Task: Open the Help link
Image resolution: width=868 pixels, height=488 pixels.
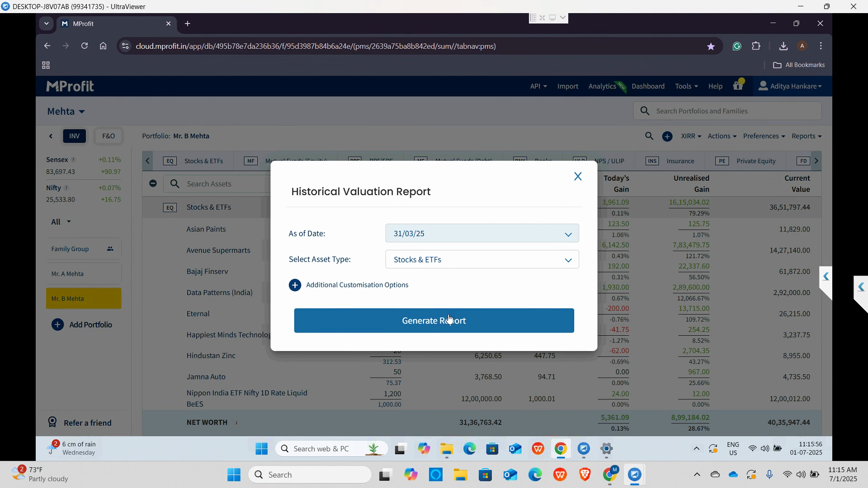Action: tap(715, 86)
